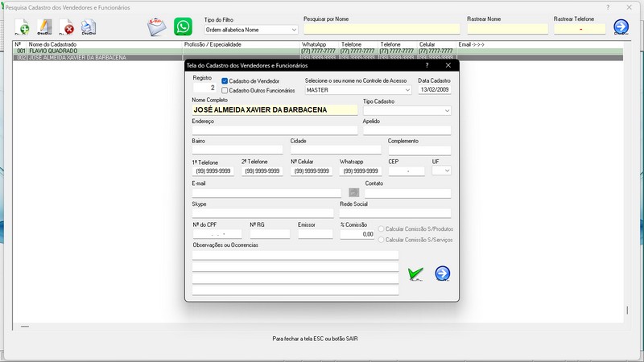The image size is (644, 362).
Task: Click the CEP input field
Action: pyautogui.click(x=407, y=171)
